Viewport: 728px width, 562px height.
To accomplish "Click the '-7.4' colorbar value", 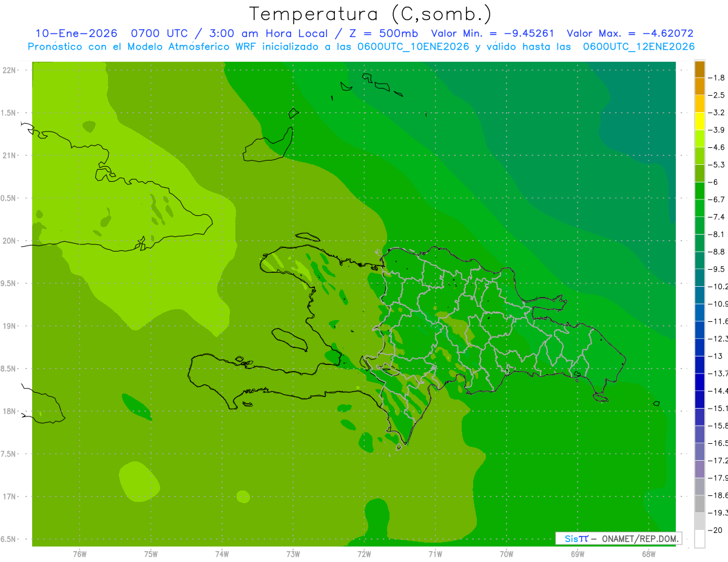I will pos(717,216).
